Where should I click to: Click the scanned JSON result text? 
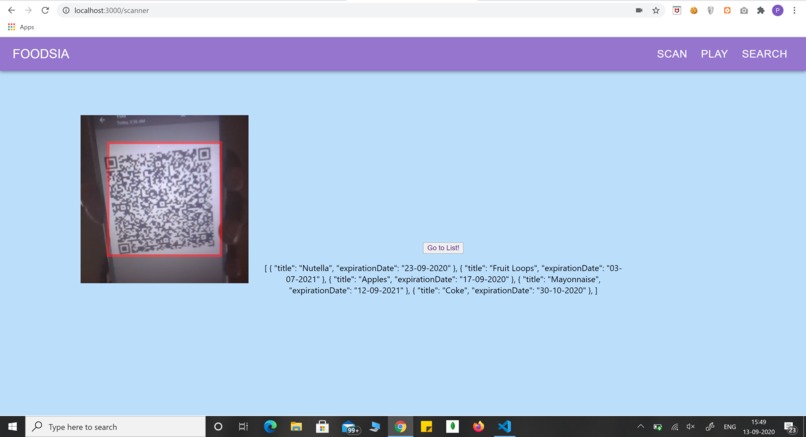click(443, 279)
